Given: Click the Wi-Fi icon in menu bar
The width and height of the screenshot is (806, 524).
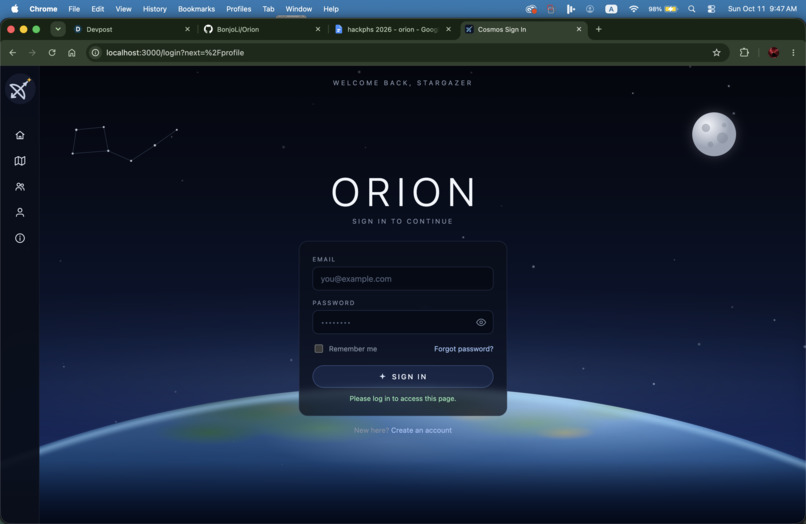Looking at the screenshot, I should pos(633,9).
